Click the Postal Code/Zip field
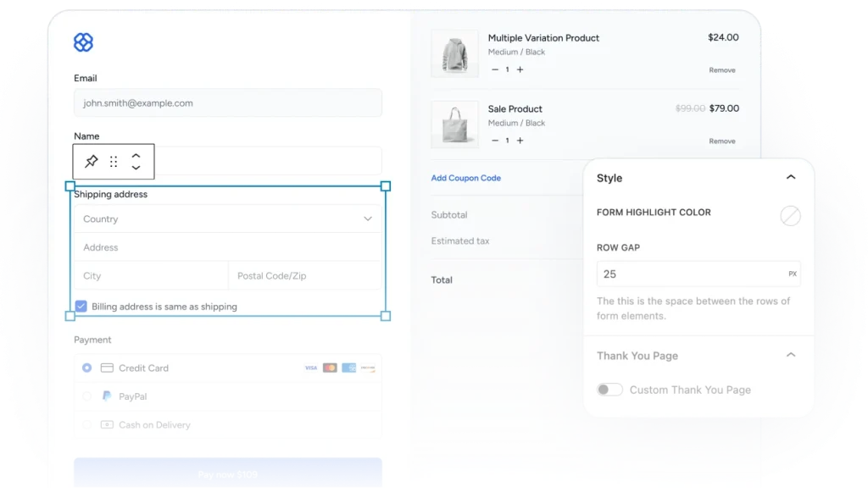The height and width of the screenshot is (498, 868). tap(305, 275)
